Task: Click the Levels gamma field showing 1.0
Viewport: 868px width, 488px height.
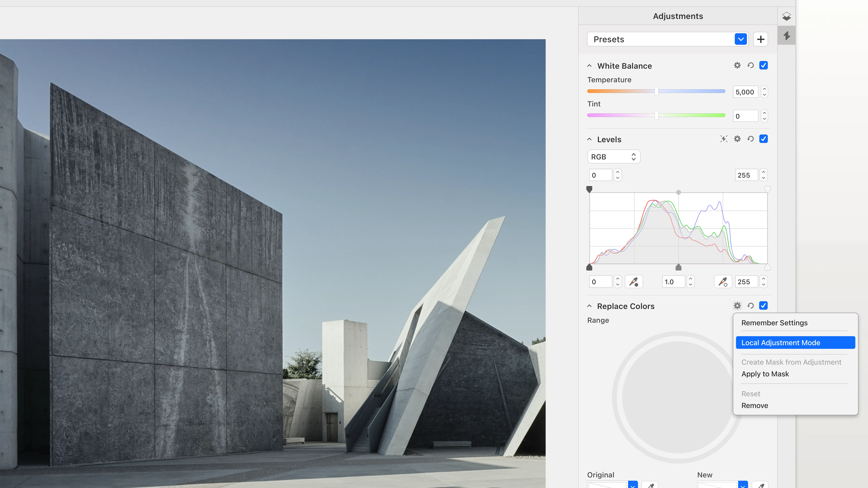Action: coord(674,282)
